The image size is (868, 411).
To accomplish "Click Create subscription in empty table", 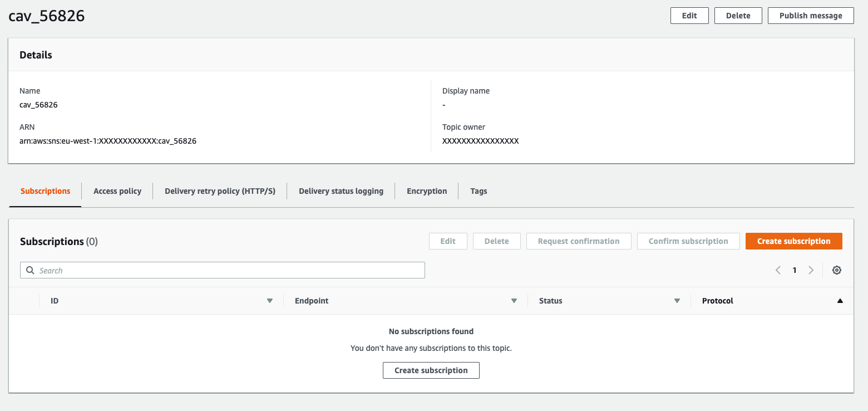I will coord(431,370).
